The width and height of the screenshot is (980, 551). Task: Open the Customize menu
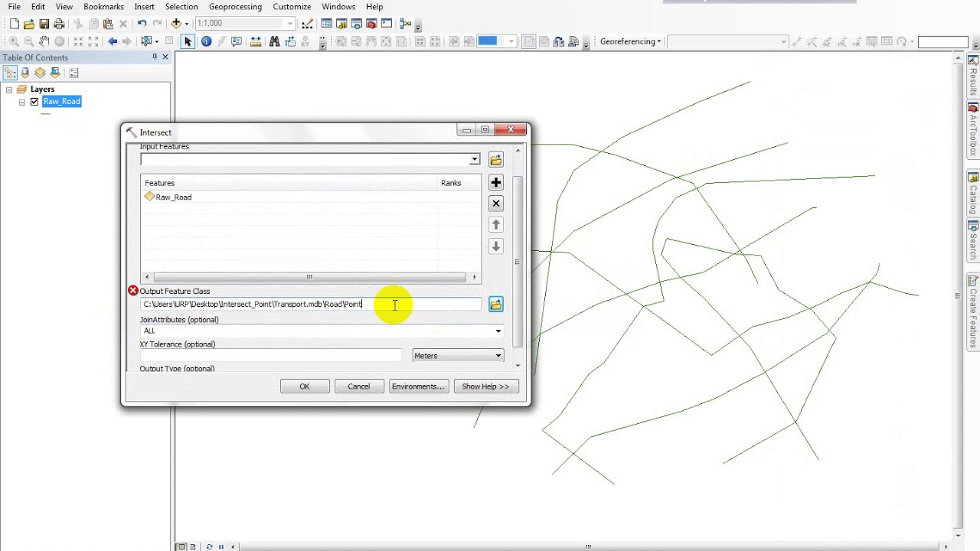[x=292, y=7]
